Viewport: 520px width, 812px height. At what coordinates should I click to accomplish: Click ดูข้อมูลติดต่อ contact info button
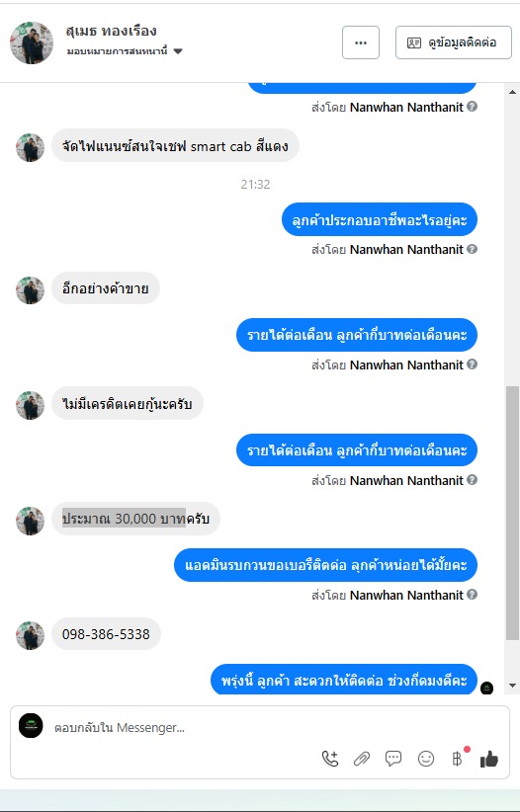click(454, 42)
